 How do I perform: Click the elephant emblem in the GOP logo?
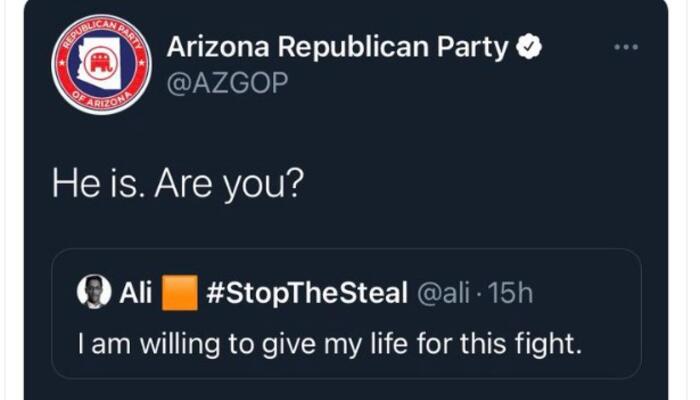99,66
